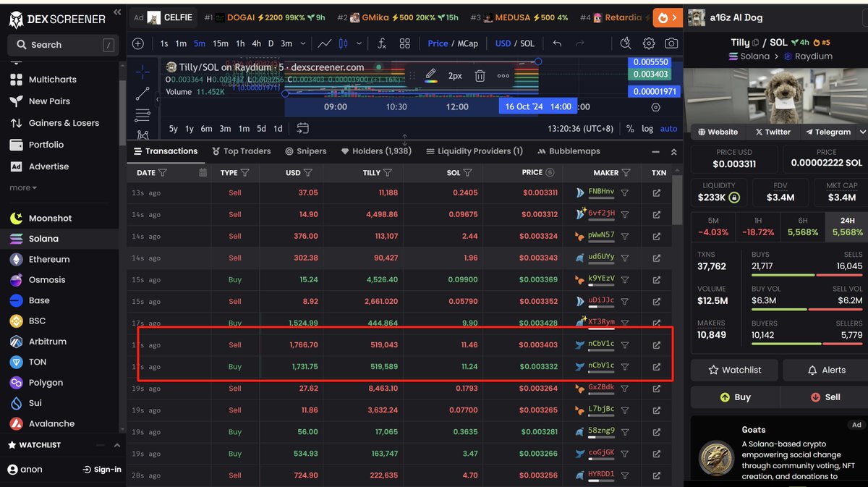Click the price scale settings gear
This screenshot has width=868, height=487.
click(x=656, y=107)
